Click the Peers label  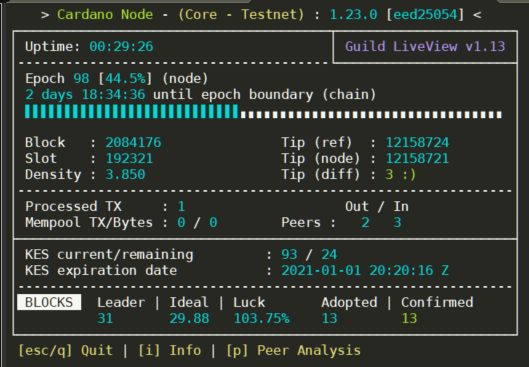(x=301, y=223)
